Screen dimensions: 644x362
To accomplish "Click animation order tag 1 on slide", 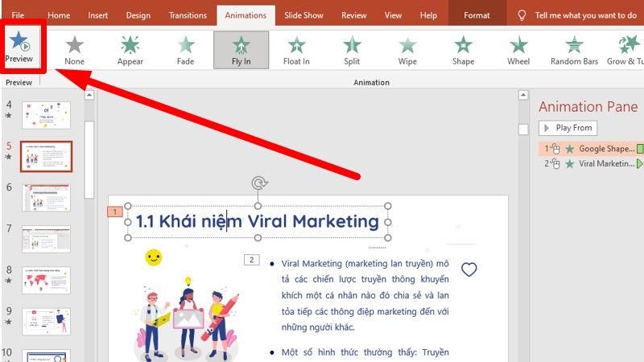I will 115,212.
